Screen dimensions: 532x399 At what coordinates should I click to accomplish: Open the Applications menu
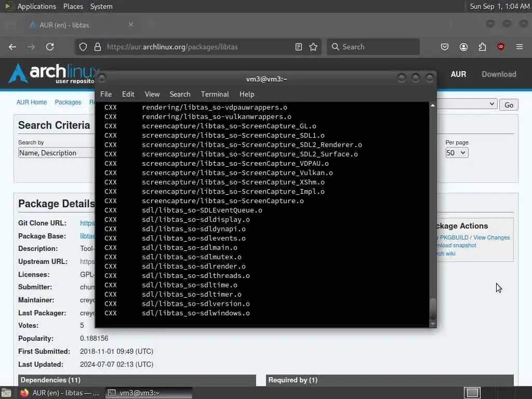coord(37,6)
